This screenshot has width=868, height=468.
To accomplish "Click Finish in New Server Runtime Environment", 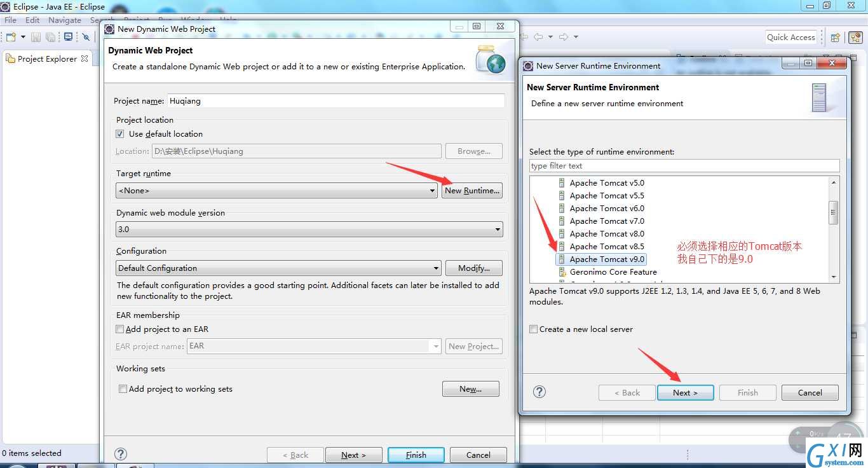I will click(748, 393).
